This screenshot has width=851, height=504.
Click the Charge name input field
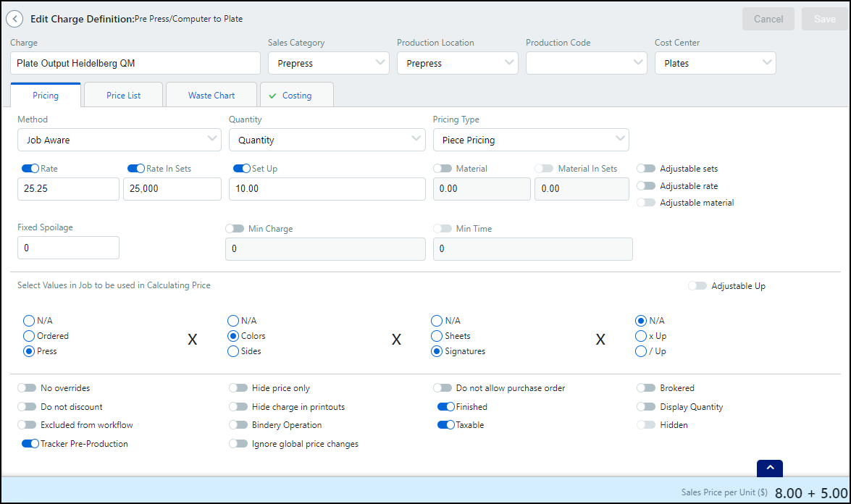135,63
